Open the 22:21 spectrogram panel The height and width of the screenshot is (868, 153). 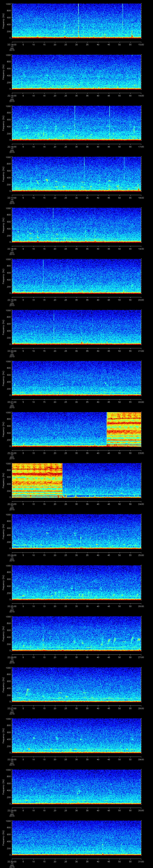76,378
